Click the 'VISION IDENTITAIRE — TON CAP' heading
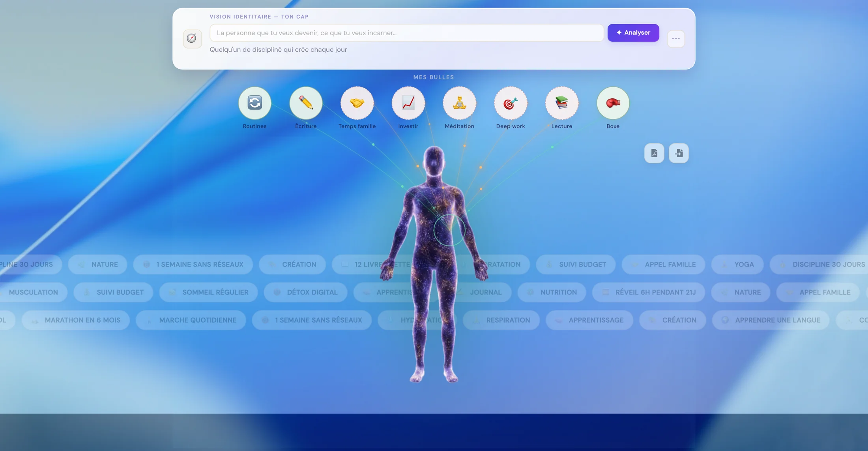 pos(259,17)
